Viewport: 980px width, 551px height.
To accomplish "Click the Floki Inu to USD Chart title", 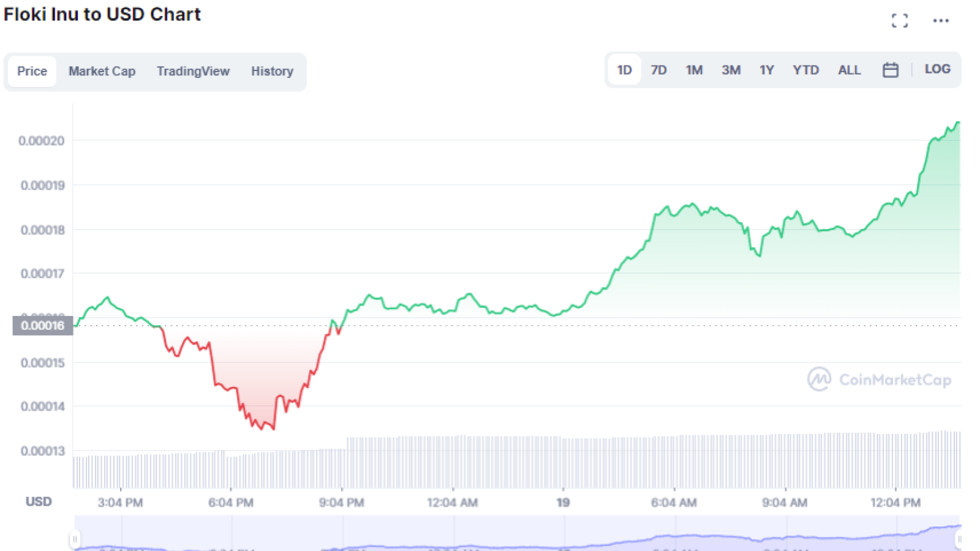I will (102, 14).
